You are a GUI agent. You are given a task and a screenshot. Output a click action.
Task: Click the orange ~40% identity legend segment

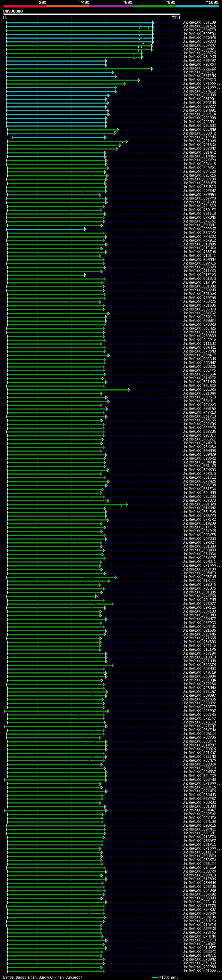click(68, 6)
